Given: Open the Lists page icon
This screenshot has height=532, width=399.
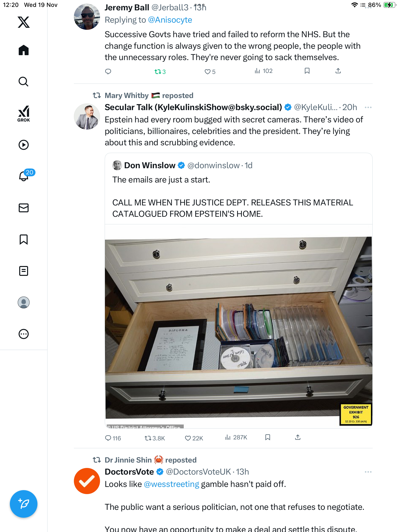Looking at the screenshot, I should (x=24, y=271).
